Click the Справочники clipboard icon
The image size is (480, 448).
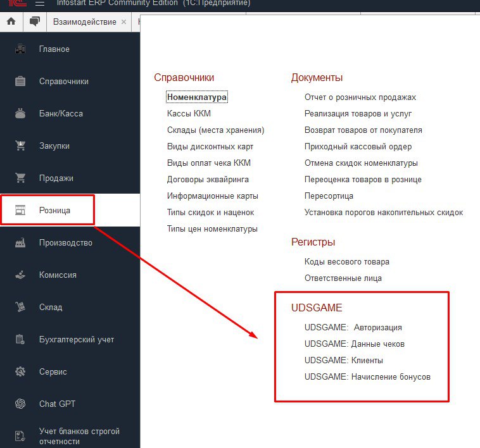[x=20, y=81]
